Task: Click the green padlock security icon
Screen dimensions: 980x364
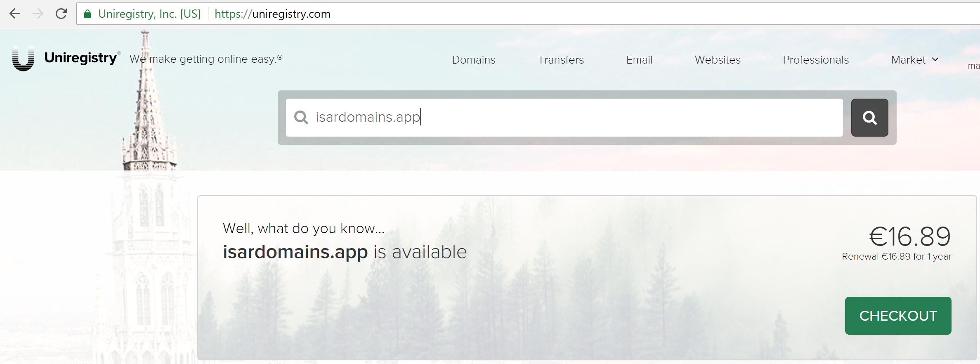Action: tap(87, 14)
